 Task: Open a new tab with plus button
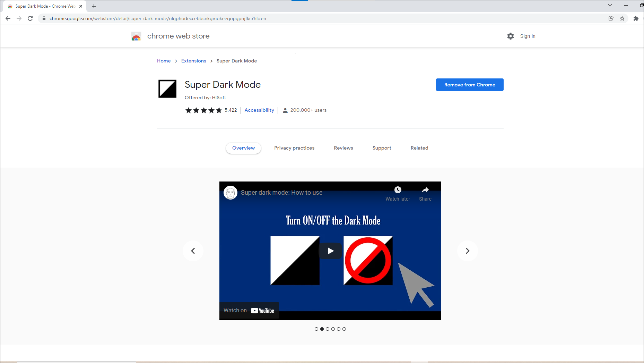pyautogui.click(x=94, y=6)
